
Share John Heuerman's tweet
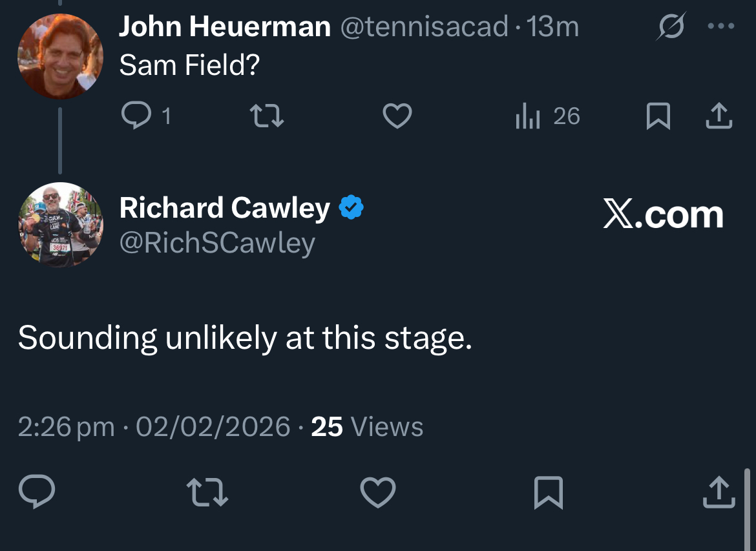718,116
